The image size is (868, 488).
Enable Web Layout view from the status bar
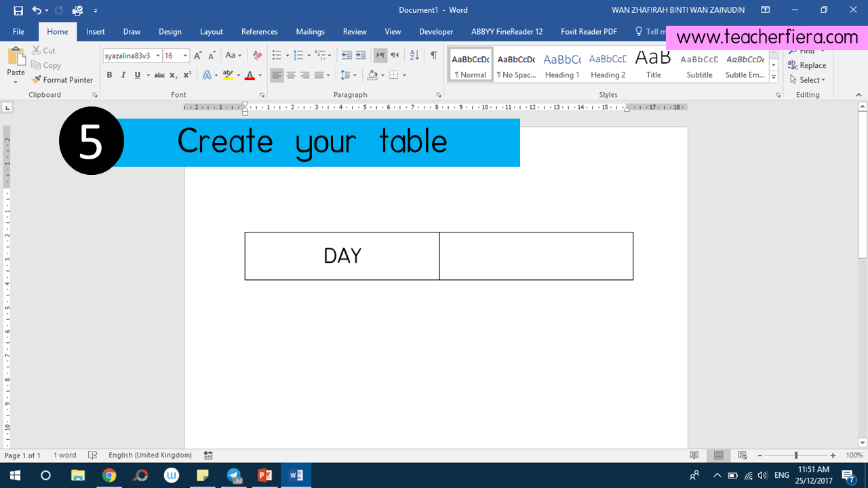click(x=743, y=455)
